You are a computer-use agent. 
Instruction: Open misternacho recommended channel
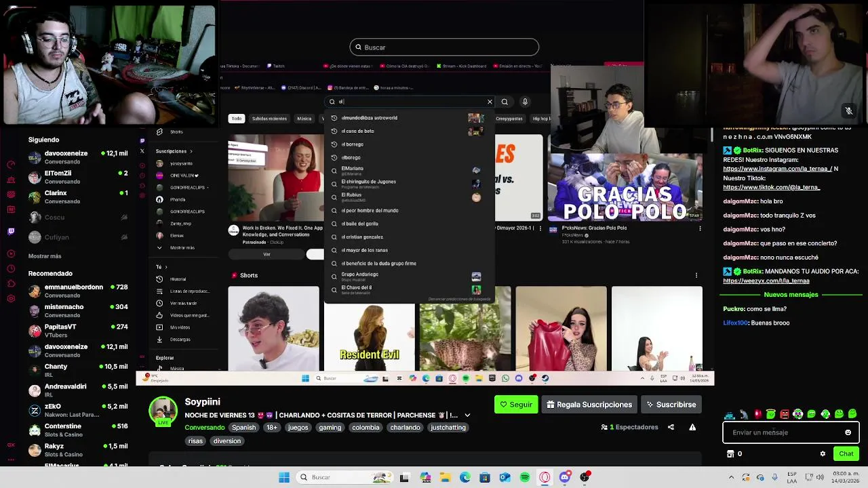click(x=78, y=310)
